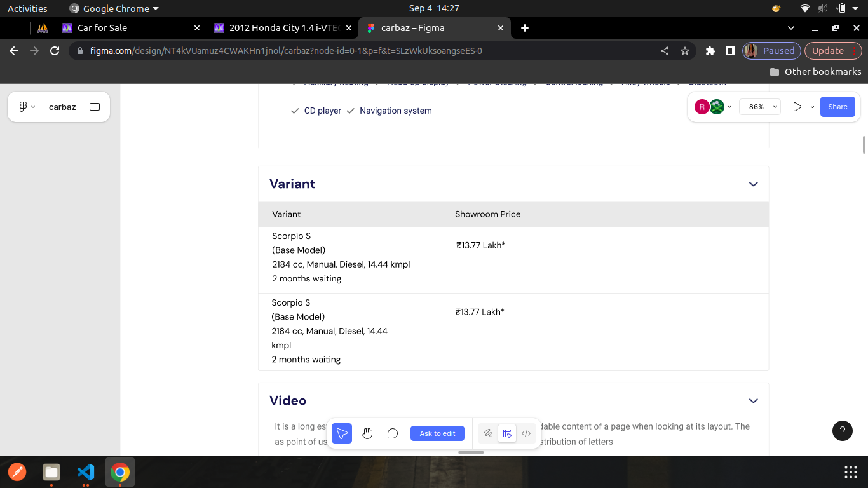Screen dimensions: 868x488
Task: Bookmark this page with the star icon
Action: (685, 51)
